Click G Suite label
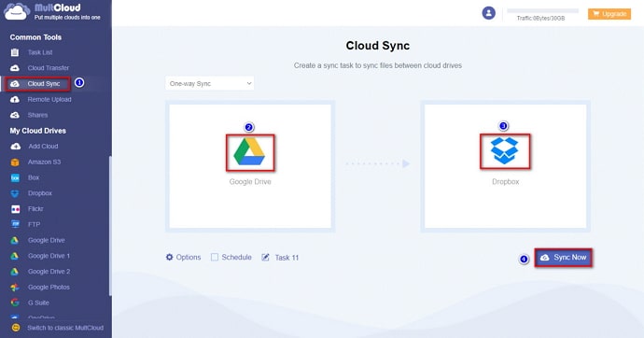Viewport: 644px width, 338px height. (x=38, y=303)
